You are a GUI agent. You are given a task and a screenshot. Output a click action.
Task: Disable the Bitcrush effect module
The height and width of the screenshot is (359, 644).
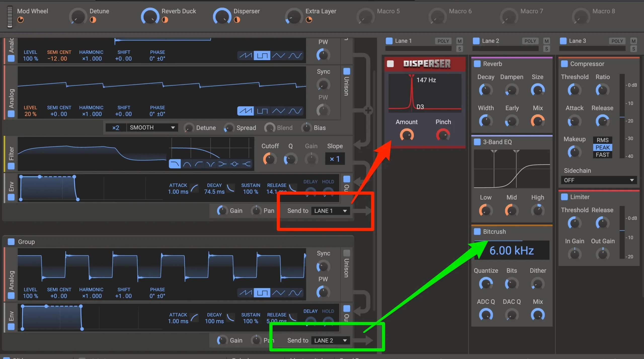pyautogui.click(x=477, y=231)
